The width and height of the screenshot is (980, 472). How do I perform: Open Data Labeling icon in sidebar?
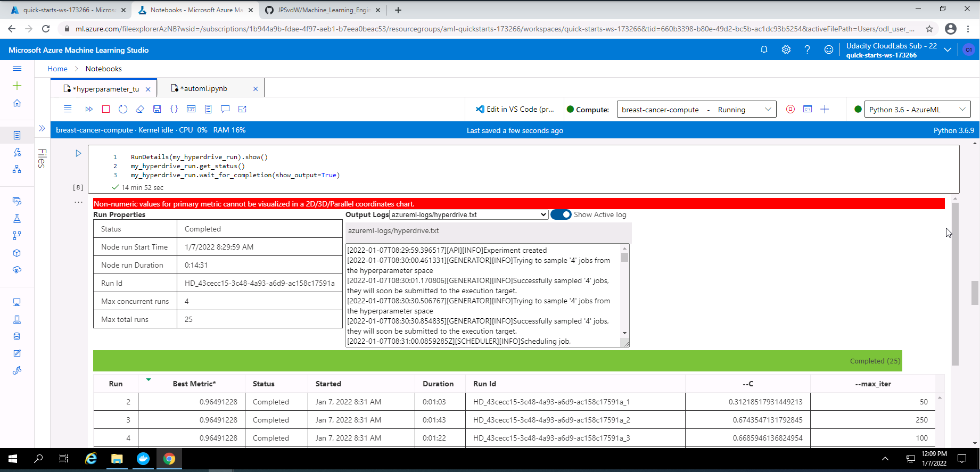[x=17, y=353]
